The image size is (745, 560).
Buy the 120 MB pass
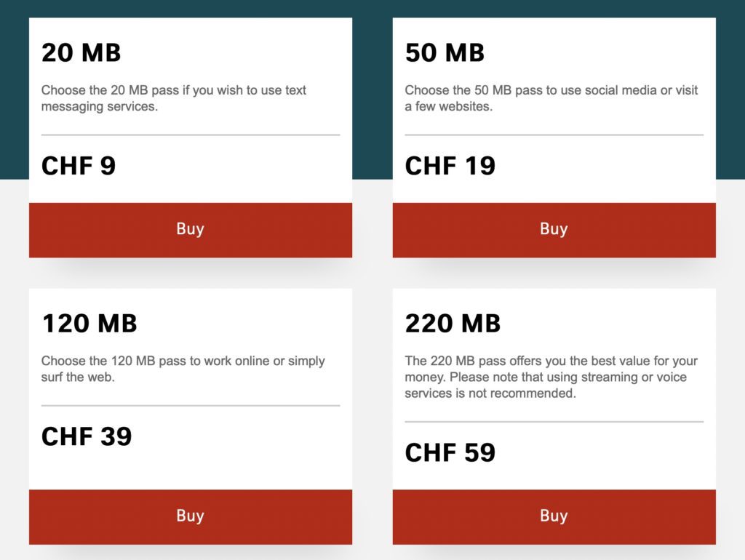tap(190, 516)
